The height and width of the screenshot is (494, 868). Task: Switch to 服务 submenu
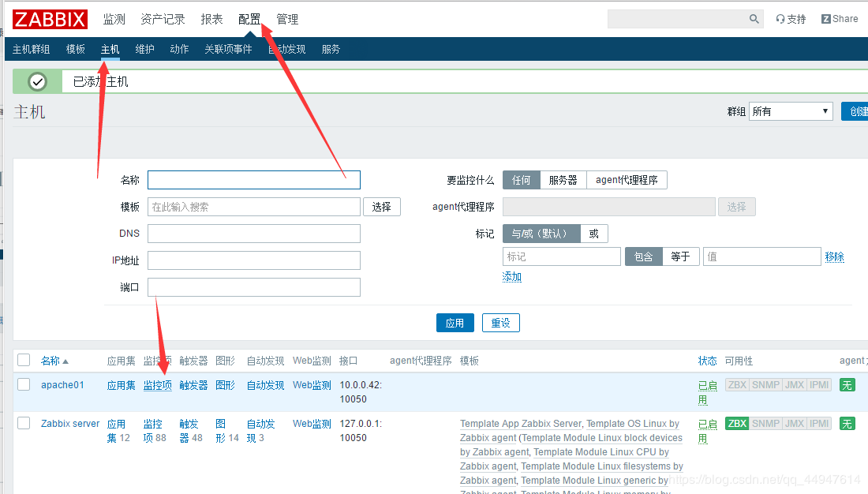click(331, 49)
